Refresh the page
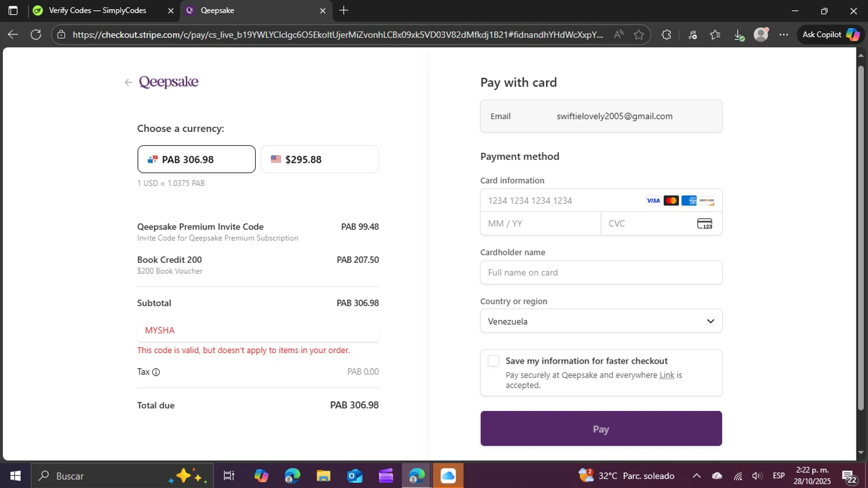 point(36,35)
